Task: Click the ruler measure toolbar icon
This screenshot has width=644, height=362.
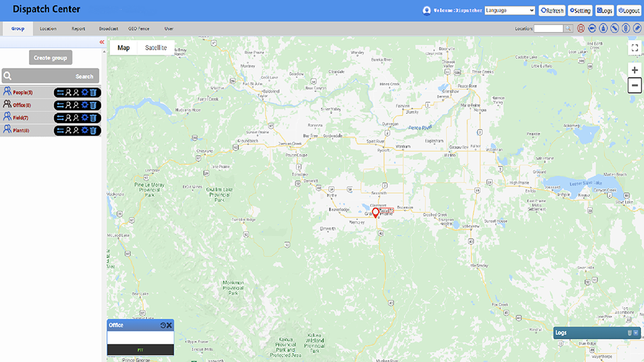Action: point(614,28)
